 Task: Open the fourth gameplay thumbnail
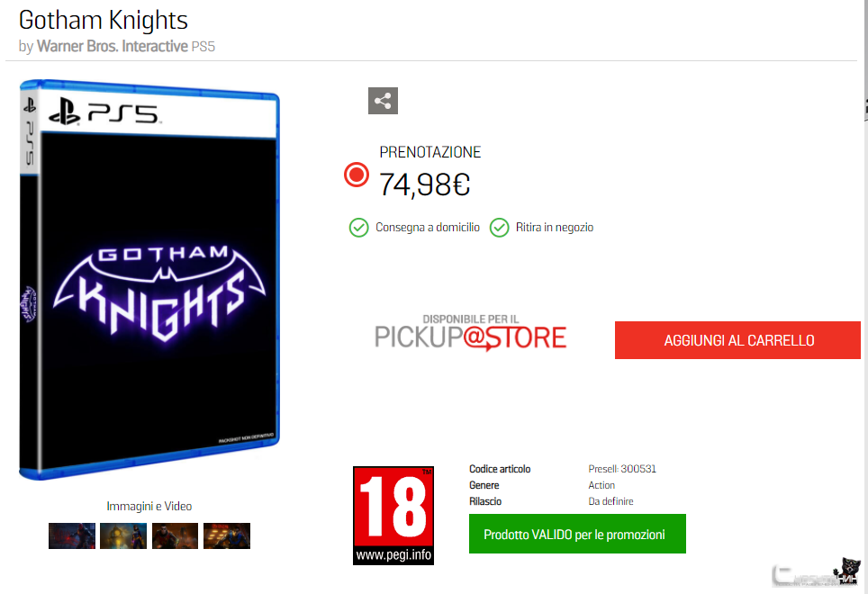[x=227, y=535]
